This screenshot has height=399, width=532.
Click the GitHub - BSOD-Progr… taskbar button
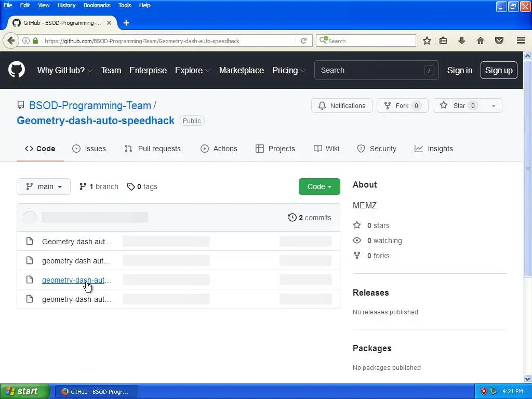click(x=96, y=392)
